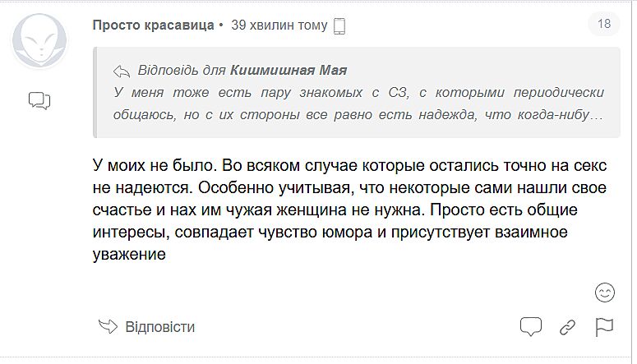Screen dimensions: 637x364
Task: Click the comment bubble icon in bottom row
Action: click(x=531, y=327)
